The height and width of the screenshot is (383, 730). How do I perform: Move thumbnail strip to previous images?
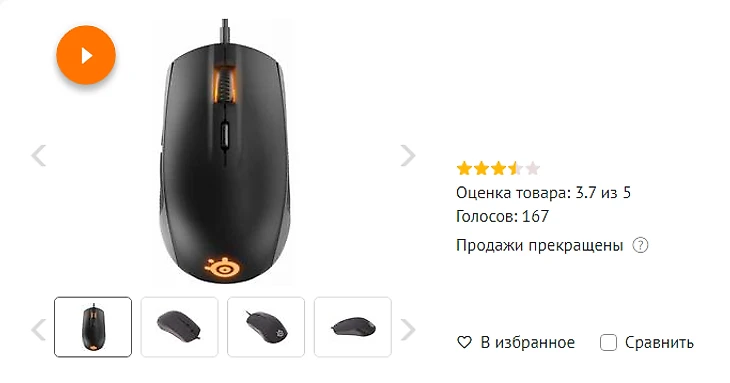[39, 330]
